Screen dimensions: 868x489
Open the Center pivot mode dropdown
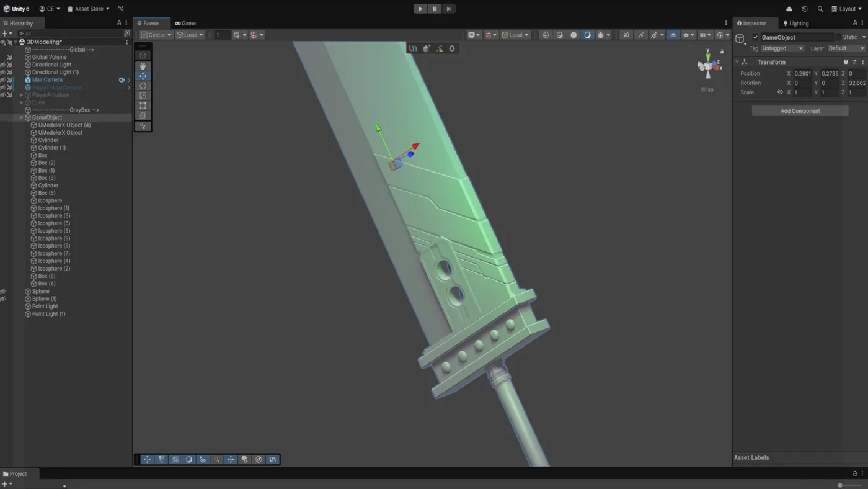click(156, 35)
